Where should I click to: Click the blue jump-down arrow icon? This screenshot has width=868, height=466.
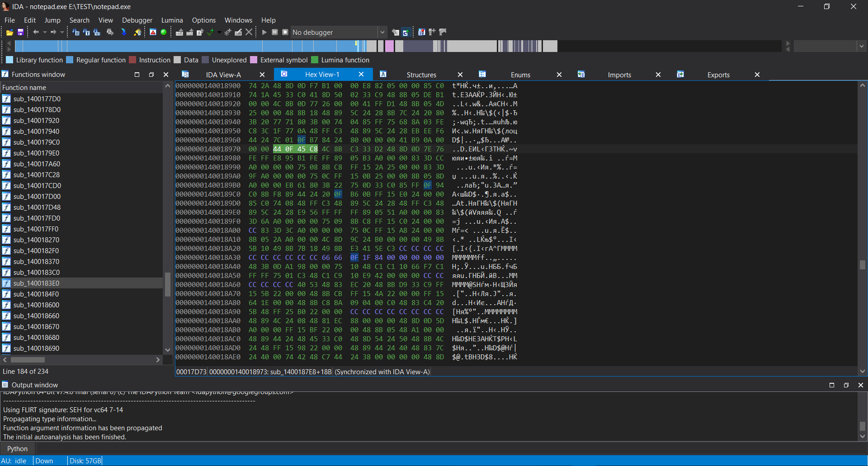click(x=123, y=32)
